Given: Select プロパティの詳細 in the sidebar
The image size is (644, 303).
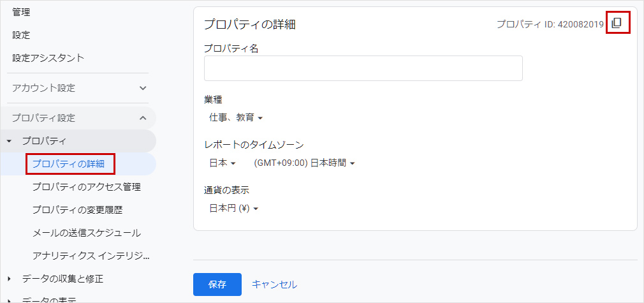Looking at the screenshot, I should (72, 164).
